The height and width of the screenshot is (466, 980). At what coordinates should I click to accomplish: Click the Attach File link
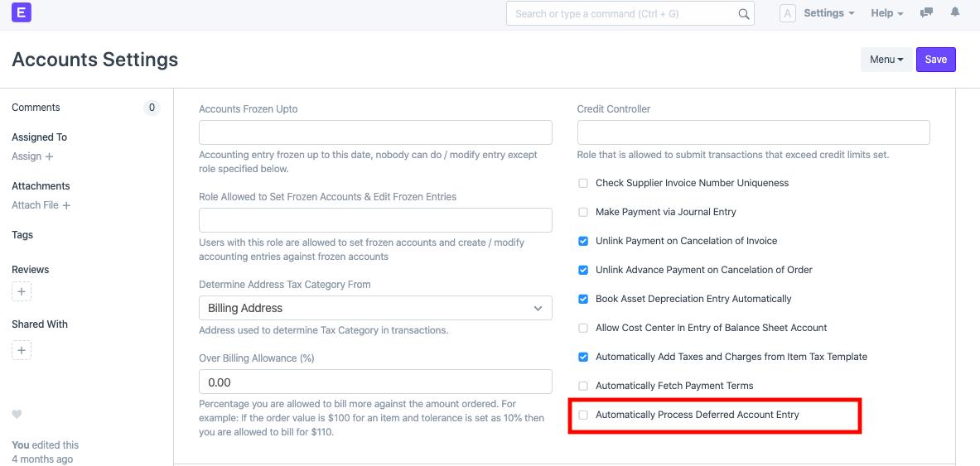[x=41, y=205]
